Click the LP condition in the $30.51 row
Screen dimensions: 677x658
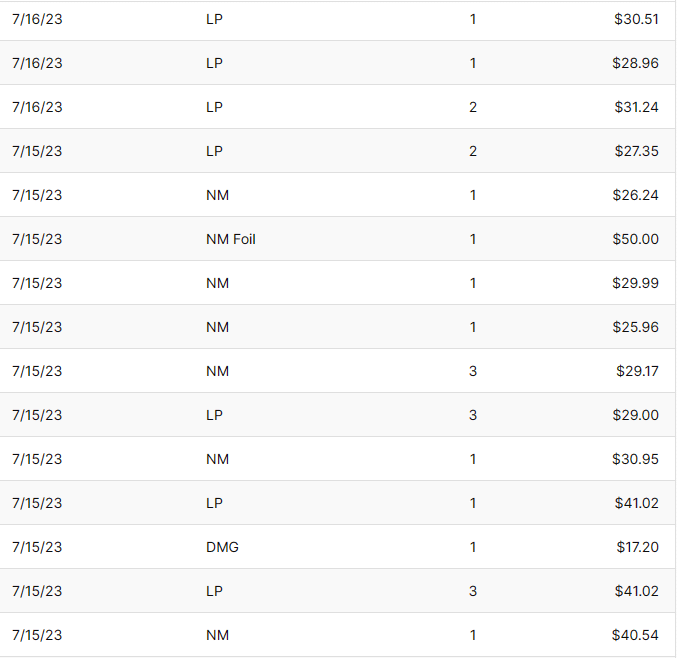click(214, 19)
